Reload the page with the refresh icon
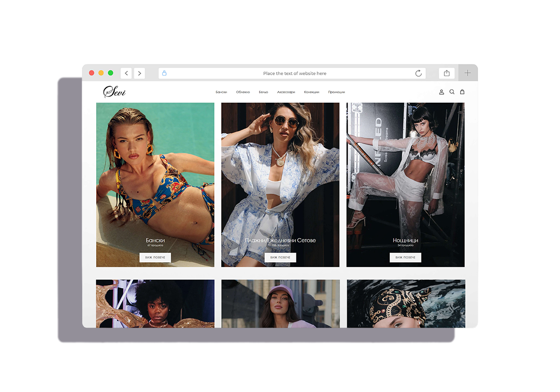The image size is (560, 392). pos(419,73)
